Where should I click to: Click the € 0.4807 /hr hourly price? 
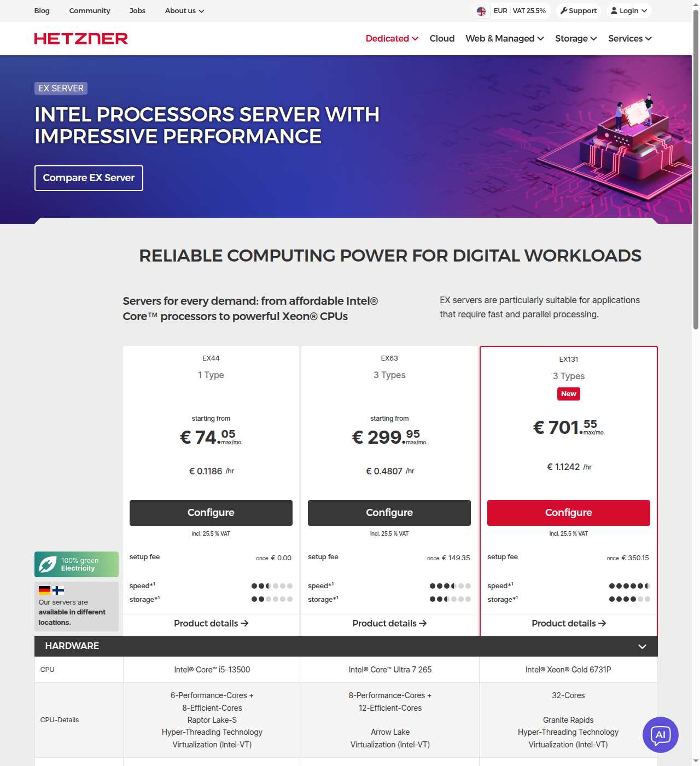point(389,471)
